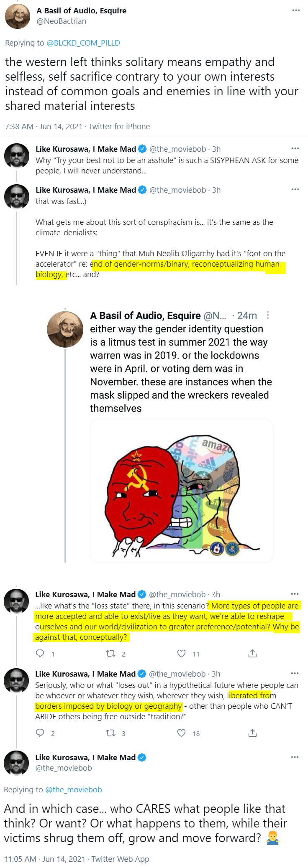Screen dimensions: 308x868
Task: Like the "loss state" tweet
Action: pos(181,654)
